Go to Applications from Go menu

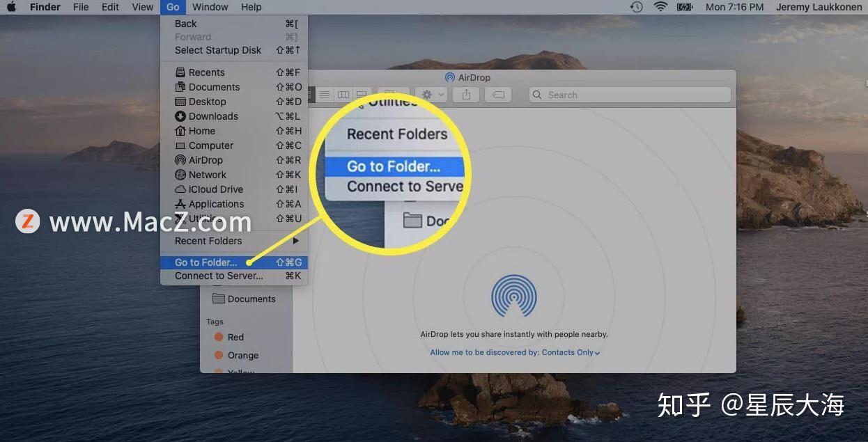[x=234, y=204]
